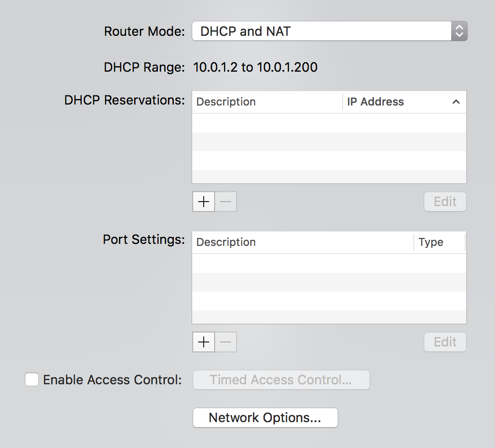
Task: Add a new port setting with plus button
Action: point(204,342)
